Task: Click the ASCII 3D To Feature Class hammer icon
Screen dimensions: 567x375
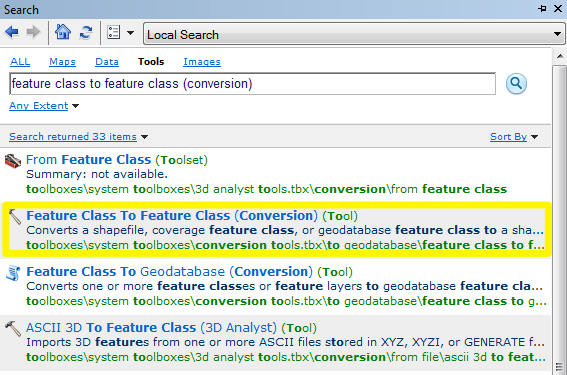Action: pos(13,329)
